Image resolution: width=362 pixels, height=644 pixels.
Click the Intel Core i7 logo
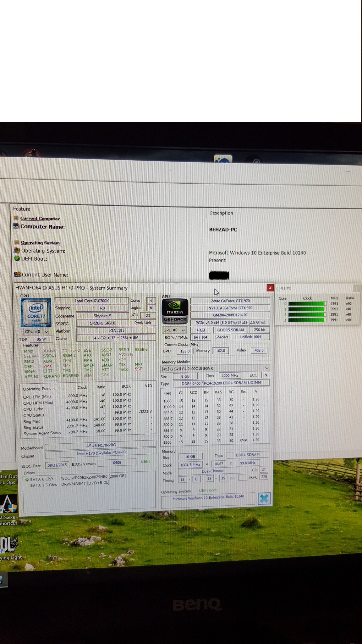pyautogui.click(x=36, y=313)
